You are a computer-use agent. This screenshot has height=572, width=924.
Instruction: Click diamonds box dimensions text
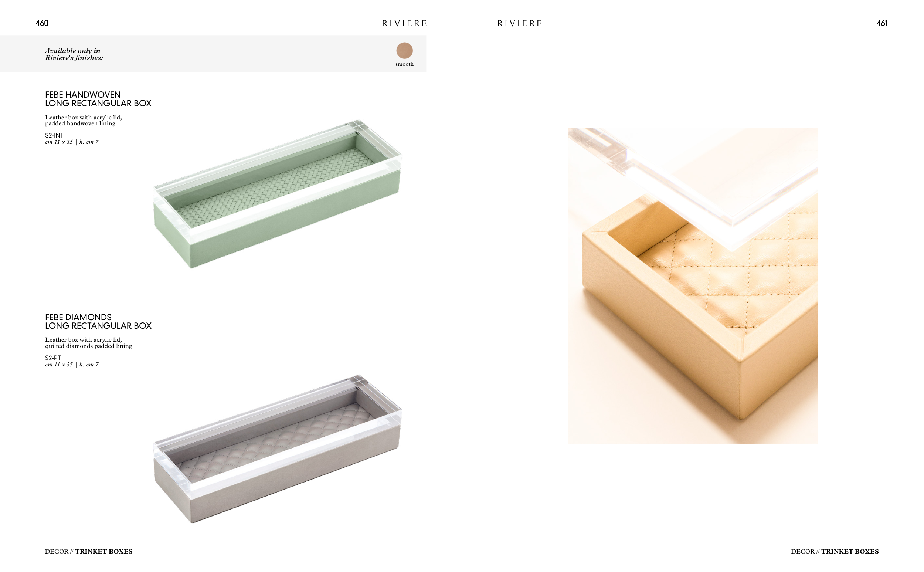[x=72, y=364]
